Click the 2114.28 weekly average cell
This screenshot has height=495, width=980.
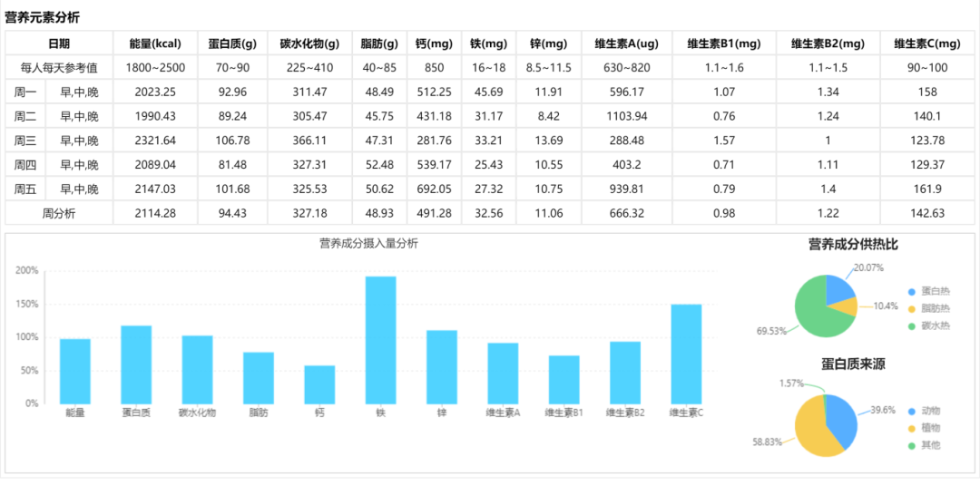(155, 213)
